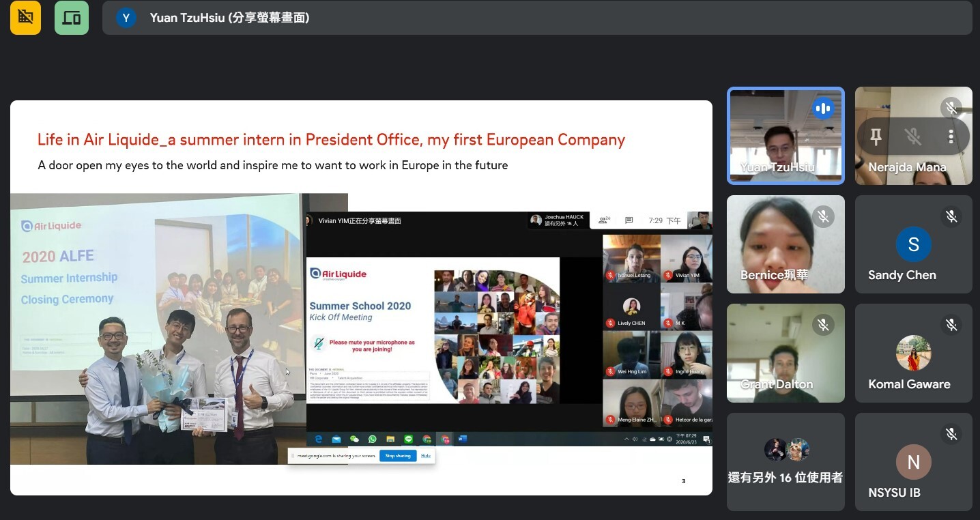This screenshot has height=520, width=980.
Task: Click the muted mic icon on Grant Dalton tile
Action: pos(824,325)
